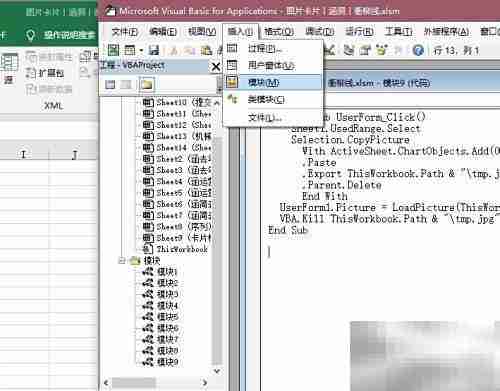Select column I header in Excel
500x391 pixels.
[24, 155]
